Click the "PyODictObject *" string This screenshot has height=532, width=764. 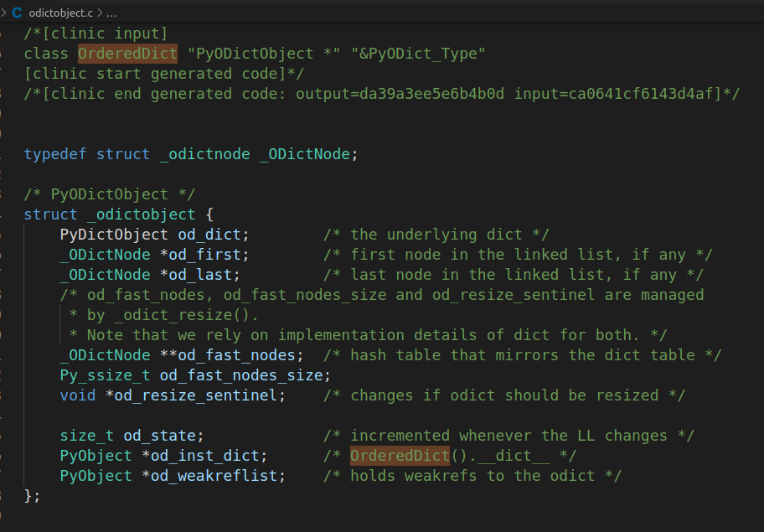click(264, 54)
